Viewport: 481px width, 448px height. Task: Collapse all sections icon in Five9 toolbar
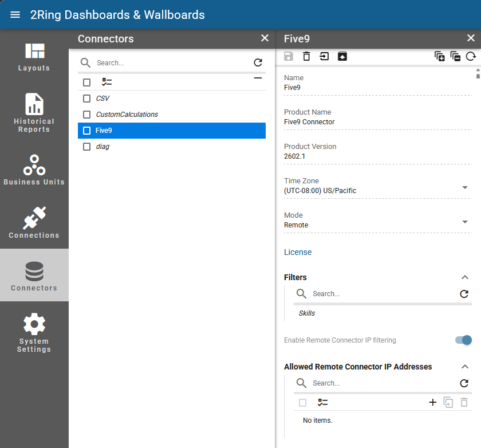point(455,57)
